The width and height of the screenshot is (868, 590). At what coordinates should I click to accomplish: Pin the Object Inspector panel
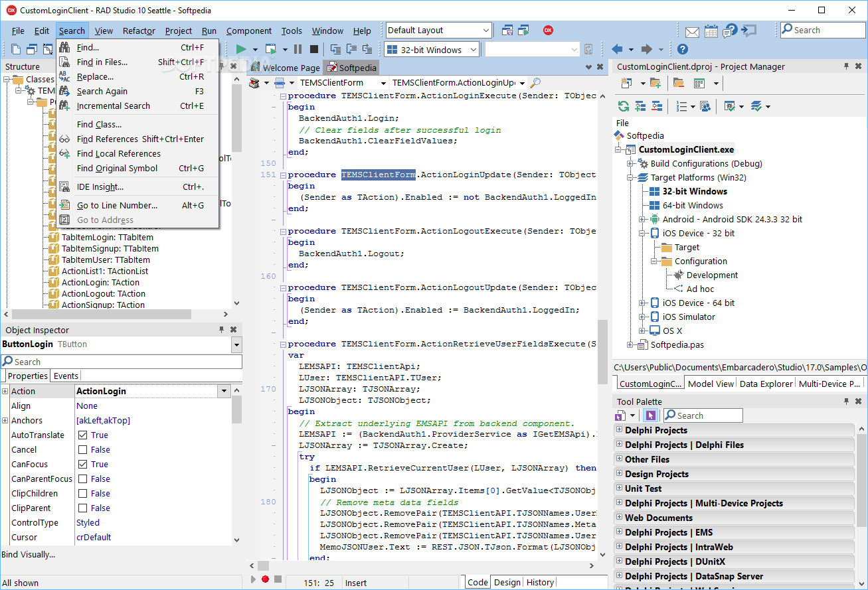tap(222, 330)
